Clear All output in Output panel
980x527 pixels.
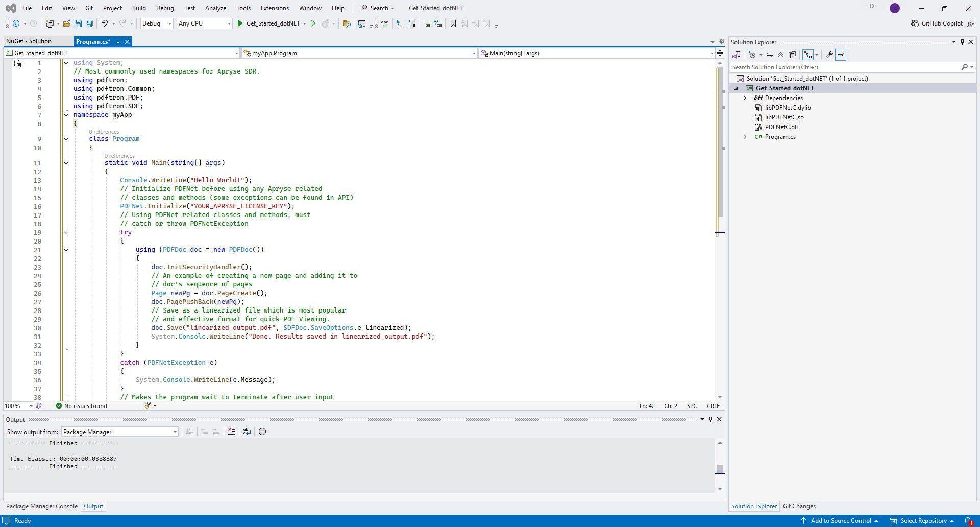coord(231,432)
